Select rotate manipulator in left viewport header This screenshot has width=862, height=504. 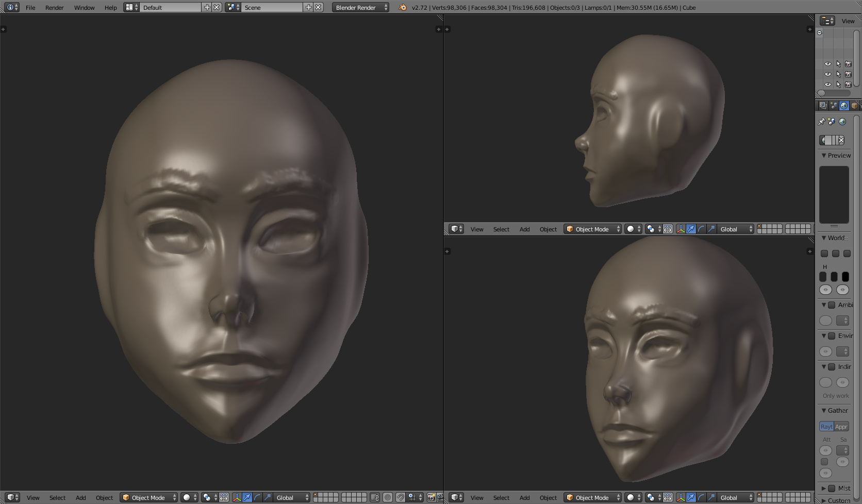pos(257,497)
